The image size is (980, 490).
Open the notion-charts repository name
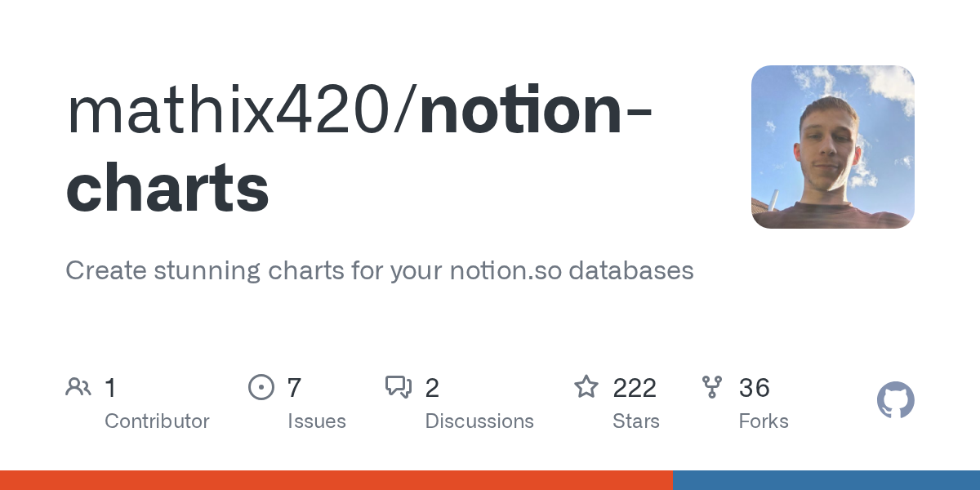pyautogui.click(x=359, y=149)
